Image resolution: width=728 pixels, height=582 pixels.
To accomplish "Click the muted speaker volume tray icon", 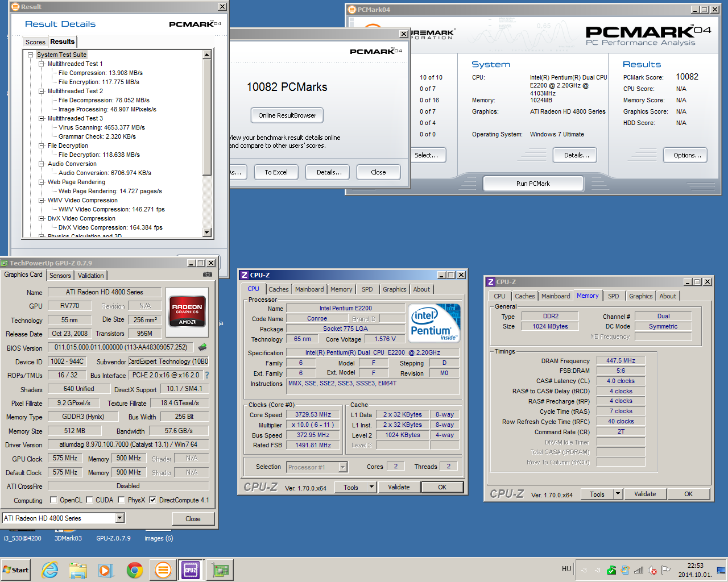I will coord(652,570).
